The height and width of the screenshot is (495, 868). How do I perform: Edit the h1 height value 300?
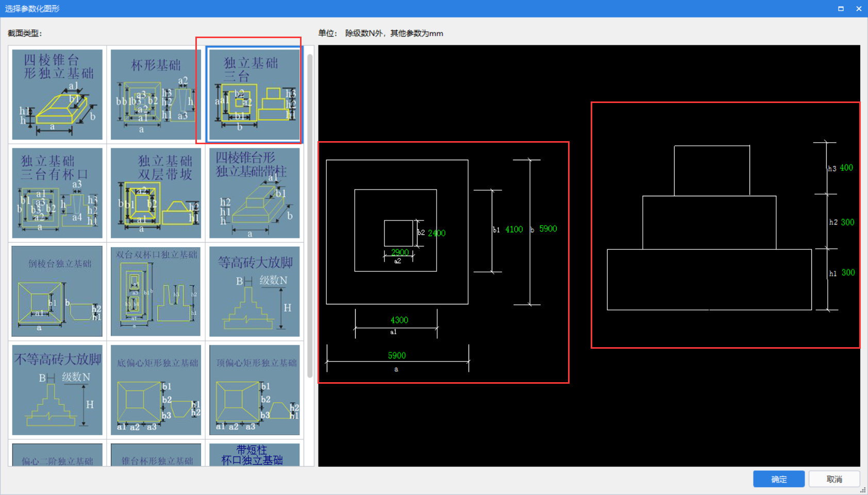pos(848,272)
